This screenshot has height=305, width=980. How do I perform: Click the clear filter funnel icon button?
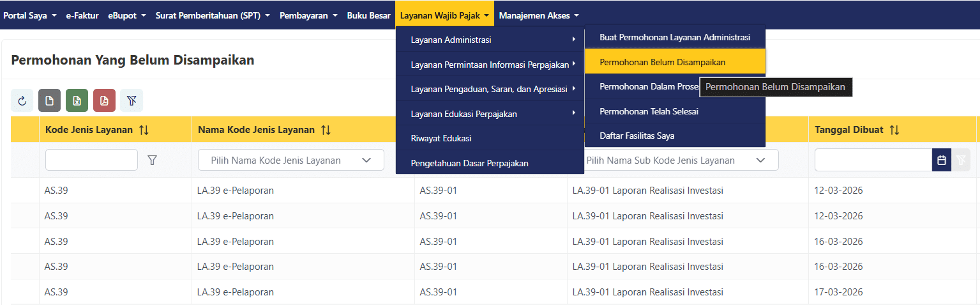click(132, 100)
